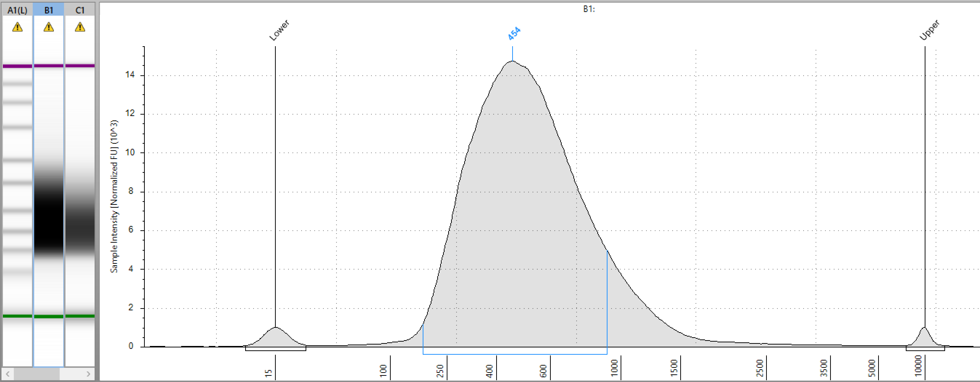The height and width of the screenshot is (382, 980).
Task: Click the gel lane scrollbar thumb
Action: (x=36, y=374)
